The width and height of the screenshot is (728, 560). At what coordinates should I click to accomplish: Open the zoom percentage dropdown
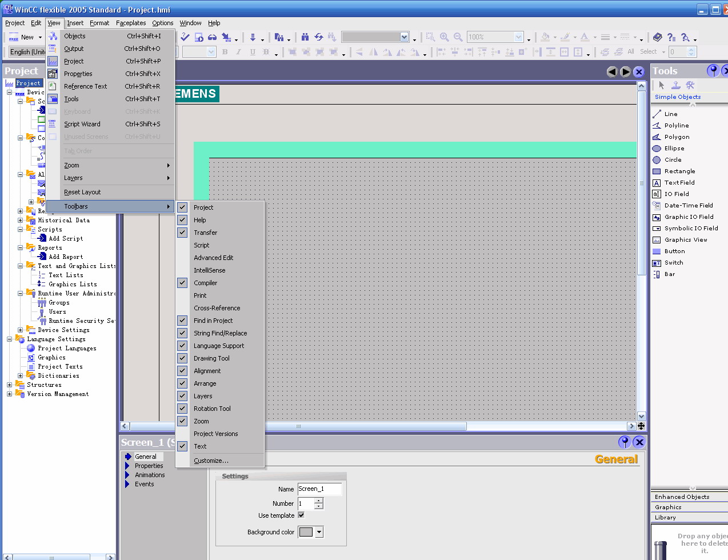[x=518, y=37]
